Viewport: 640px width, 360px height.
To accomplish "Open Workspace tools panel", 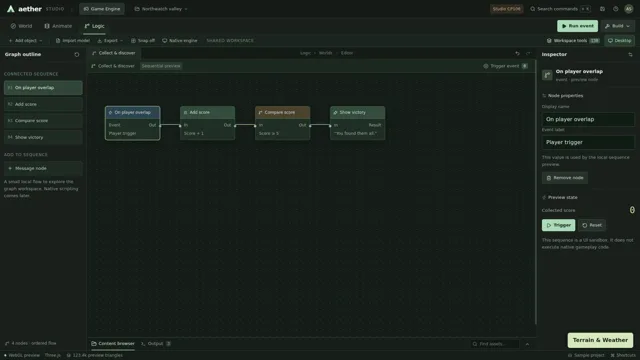I will coord(573,40).
